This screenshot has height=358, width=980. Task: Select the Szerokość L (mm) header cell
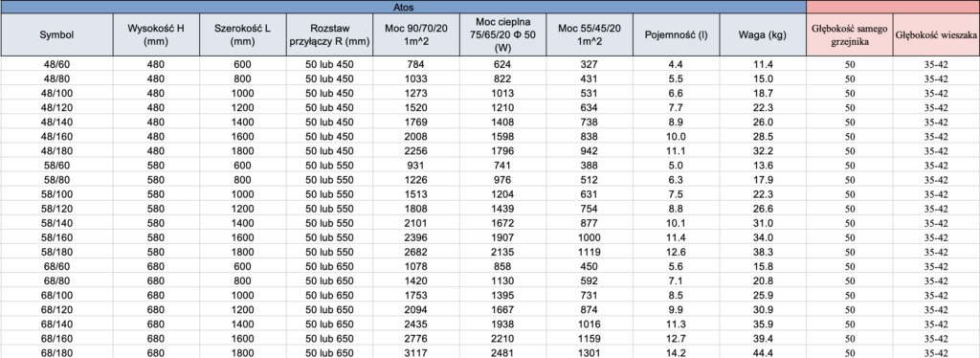click(242, 35)
